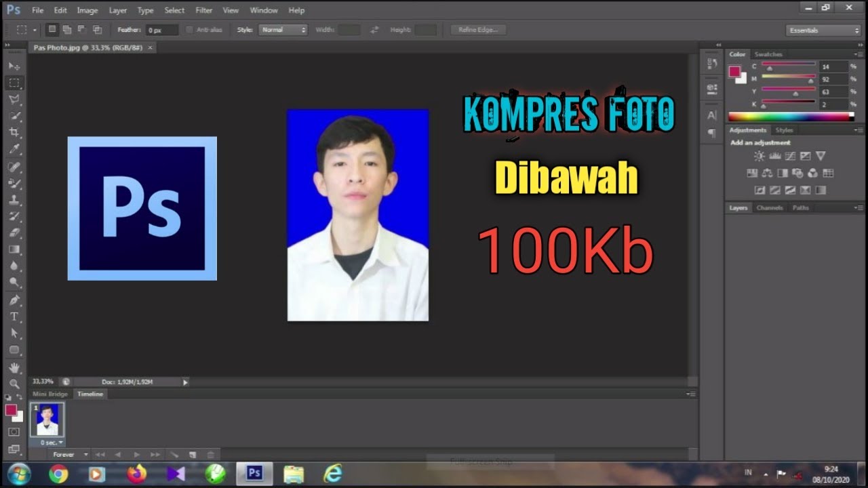Select the Dodge tool
Image resolution: width=868 pixels, height=488 pixels.
point(14,282)
